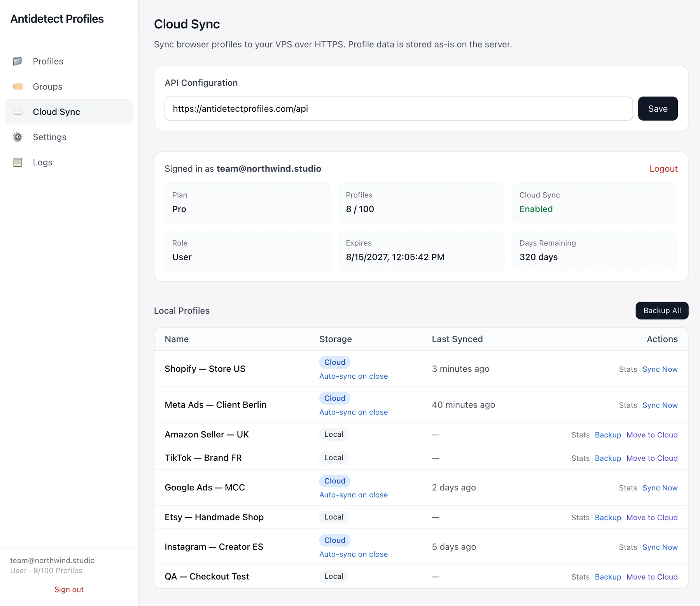The height and width of the screenshot is (606, 700).
Task: Toggle Auto-sync on close for Instagram — Creator ES
Action: (353, 554)
